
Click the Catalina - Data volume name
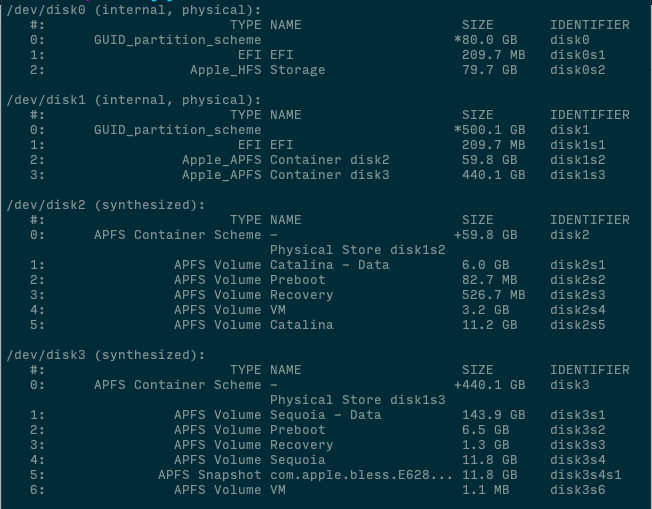[x=329, y=265]
